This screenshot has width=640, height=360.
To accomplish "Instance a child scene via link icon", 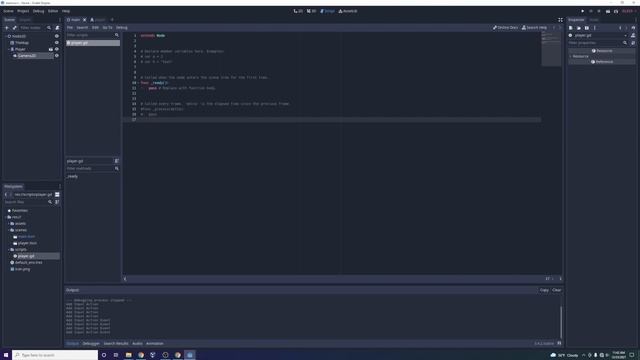I will click(x=15, y=28).
